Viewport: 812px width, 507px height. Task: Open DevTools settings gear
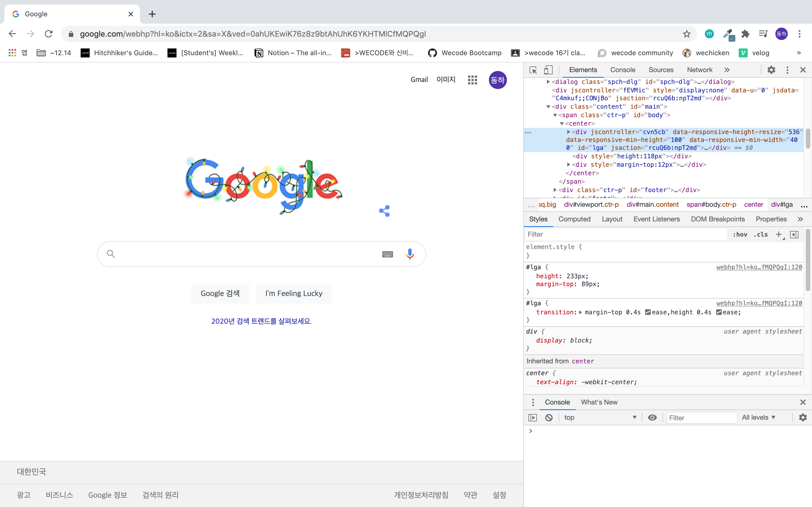771,70
